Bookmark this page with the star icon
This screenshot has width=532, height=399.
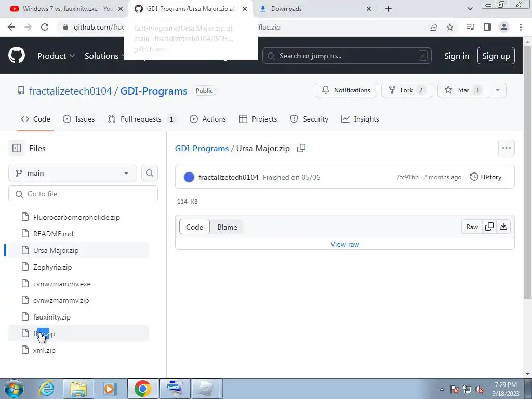click(450, 27)
